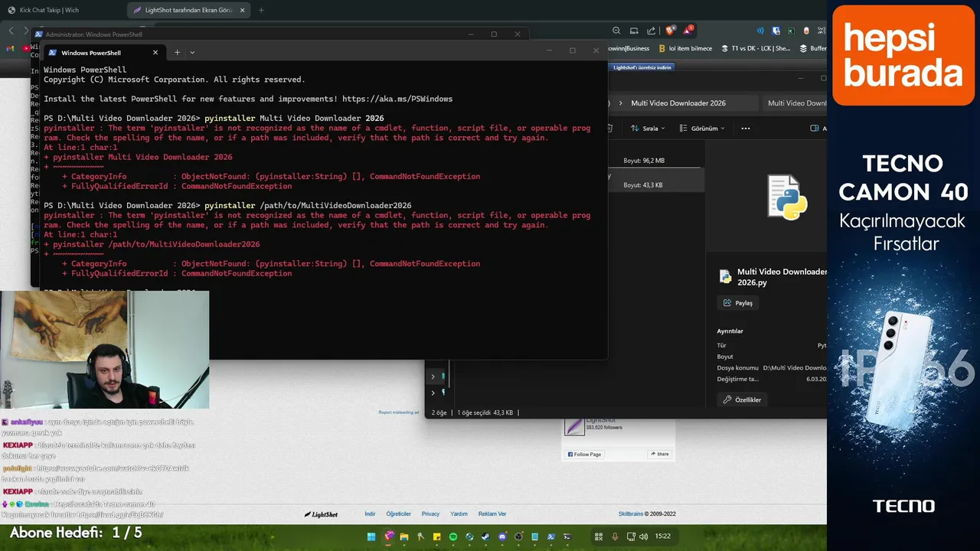Open Explorer more options ellipsis
This screenshot has height=551, width=980.
point(746,129)
